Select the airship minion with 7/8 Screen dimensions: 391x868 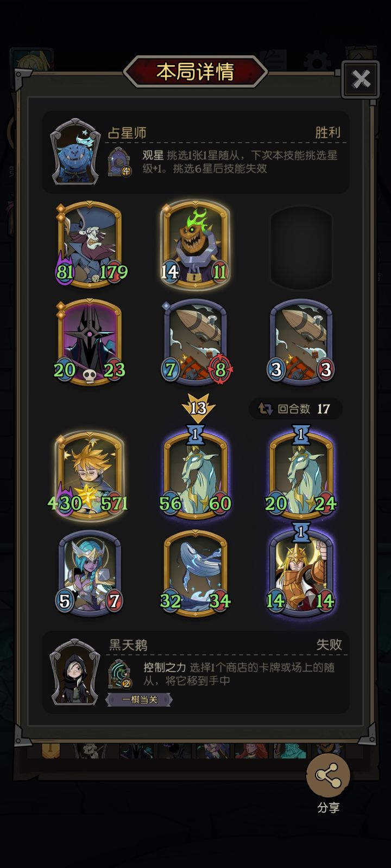click(195, 342)
